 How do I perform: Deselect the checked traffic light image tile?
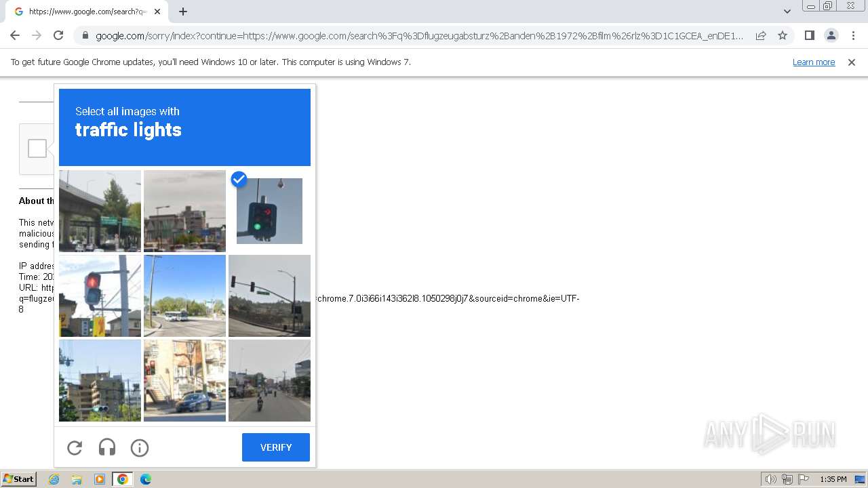click(269, 211)
